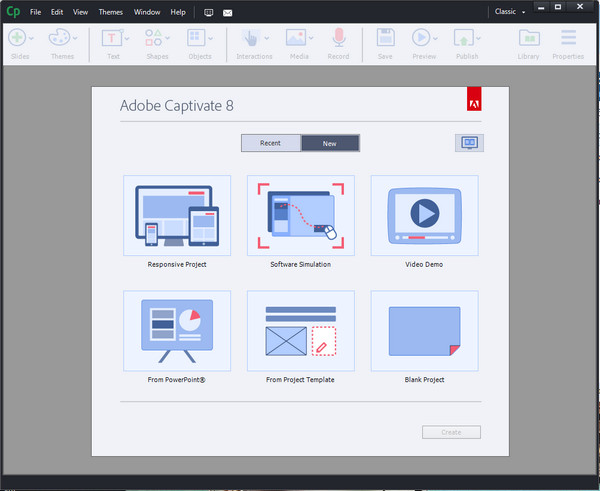Image resolution: width=600 pixels, height=491 pixels.
Task: Switch to the Recent tab
Action: tap(271, 143)
